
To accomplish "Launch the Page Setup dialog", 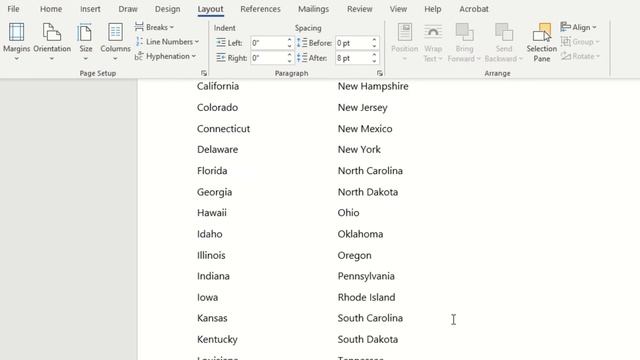I will [204, 73].
